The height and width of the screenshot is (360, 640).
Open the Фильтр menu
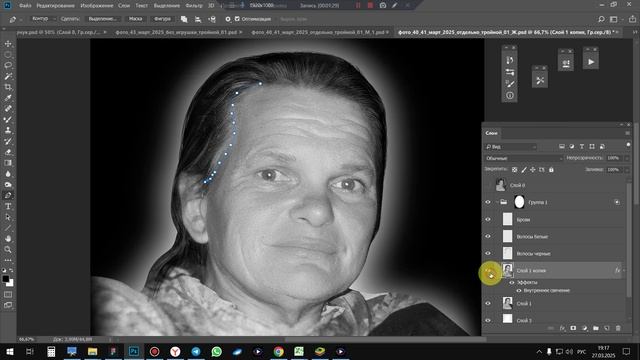pyautogui.click(x=194, y=6)
